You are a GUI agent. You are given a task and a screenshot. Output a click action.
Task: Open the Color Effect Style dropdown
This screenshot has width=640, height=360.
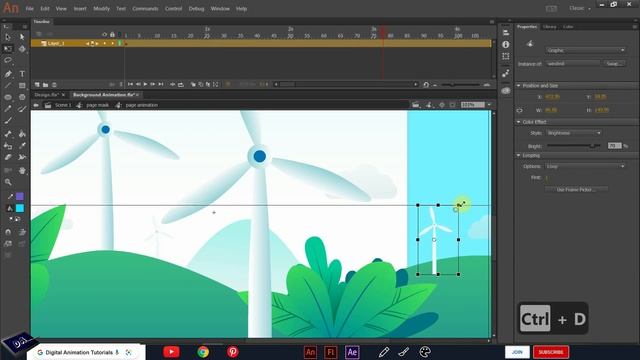point(573,133)
